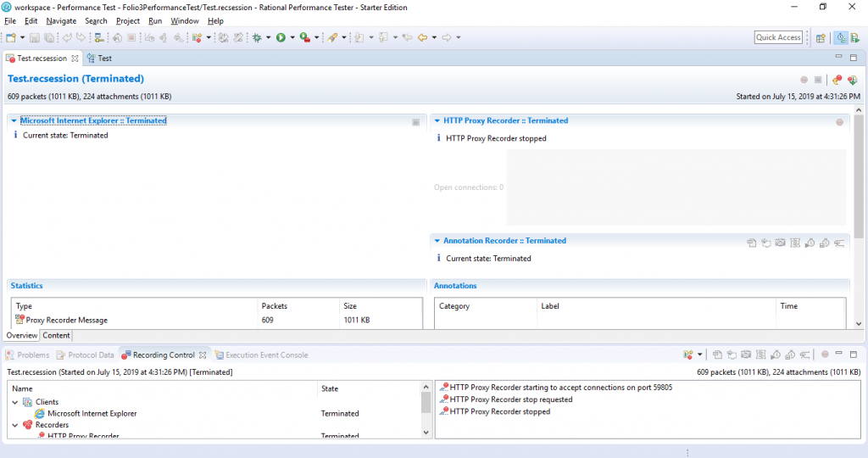Click the Forward navigation arrow
Image resolution: width=868 pixels, height=458 pixels.
[x=446, y=37]
